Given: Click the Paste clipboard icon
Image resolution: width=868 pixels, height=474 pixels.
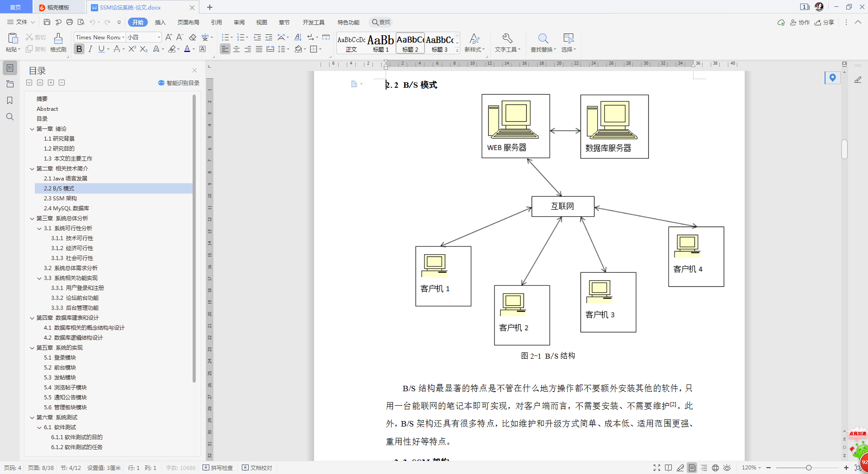Looking at the screenshot, I should 13,38.
